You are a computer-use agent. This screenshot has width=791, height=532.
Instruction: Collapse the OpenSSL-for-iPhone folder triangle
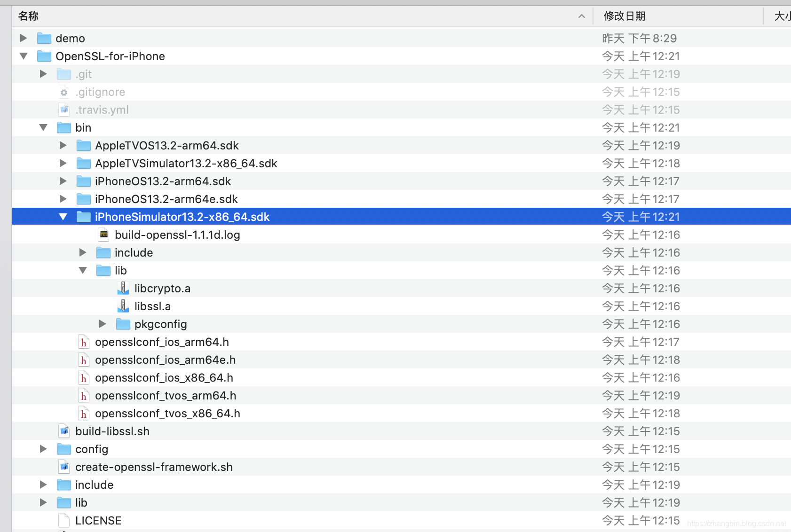[x=24, y=56]
